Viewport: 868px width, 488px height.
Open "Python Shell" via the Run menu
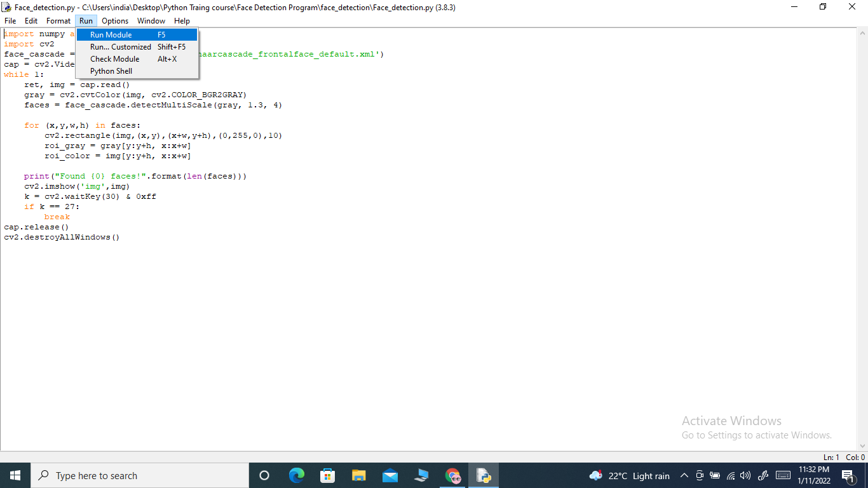(111, 71)
